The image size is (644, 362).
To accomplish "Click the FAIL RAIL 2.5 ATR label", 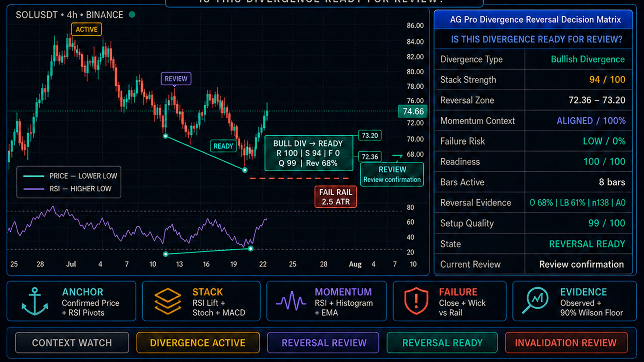I will [x=336, y=197].
